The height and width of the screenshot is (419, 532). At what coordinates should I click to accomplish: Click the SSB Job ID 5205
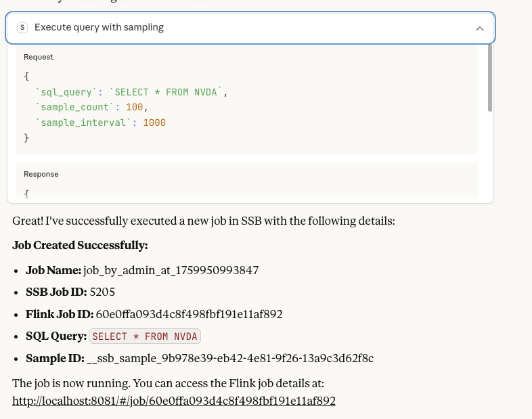click(102, 292)
